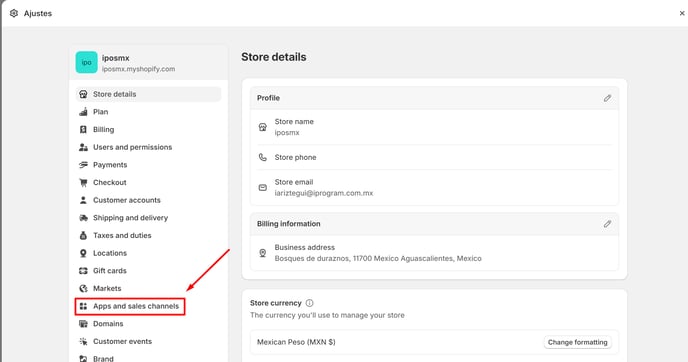Click the Customer accounts person icon
The image size is (688, 362).
coord(83,200)
